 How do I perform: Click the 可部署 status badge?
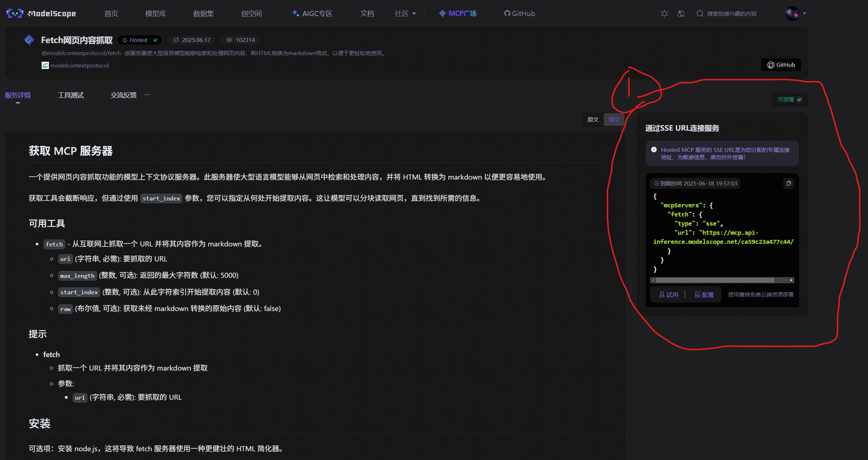(x=790, y=100)
